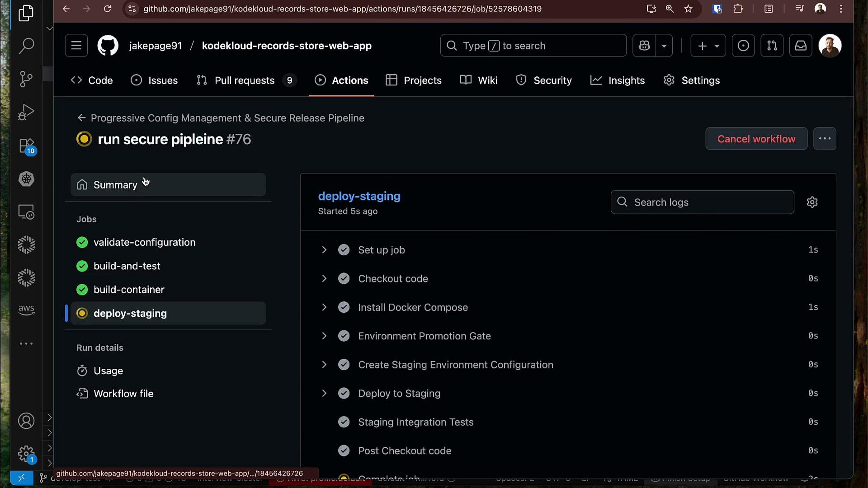Reload the browser page

click(107, 9)
